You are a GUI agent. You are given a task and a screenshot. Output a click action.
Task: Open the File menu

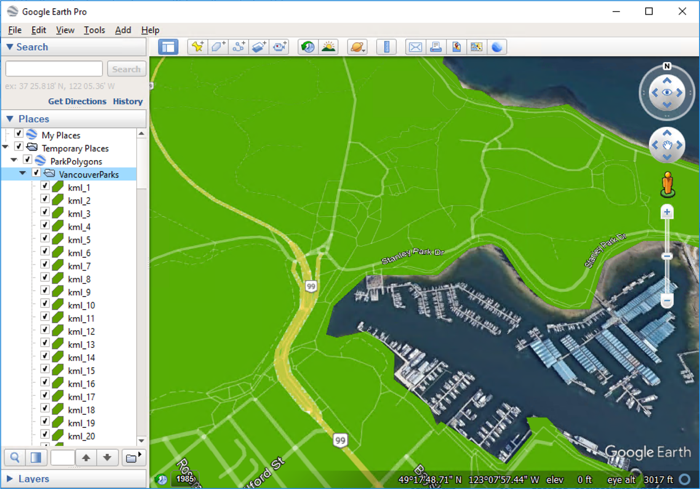click(15, 30)
